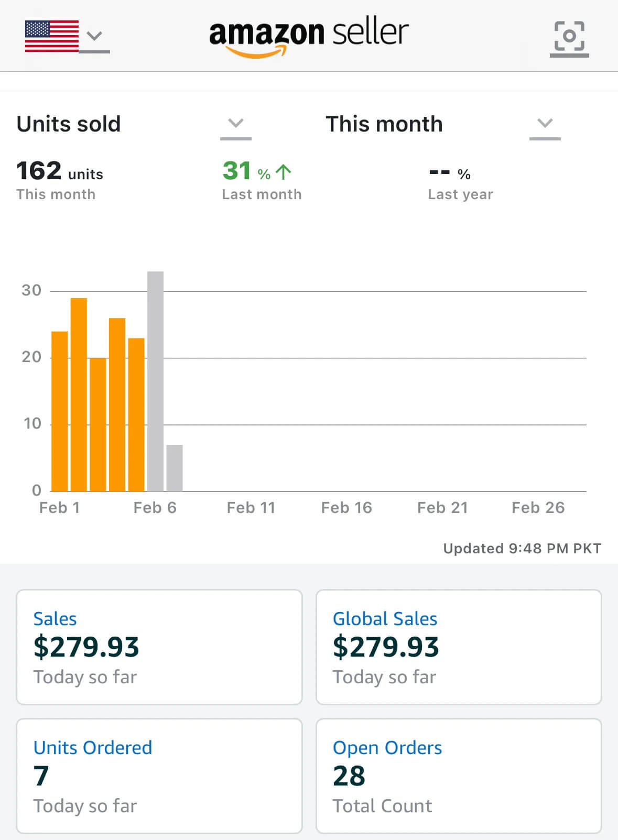Select the tallest orange bar for Feb 2

pyautogui.click(x=79, y=395)
